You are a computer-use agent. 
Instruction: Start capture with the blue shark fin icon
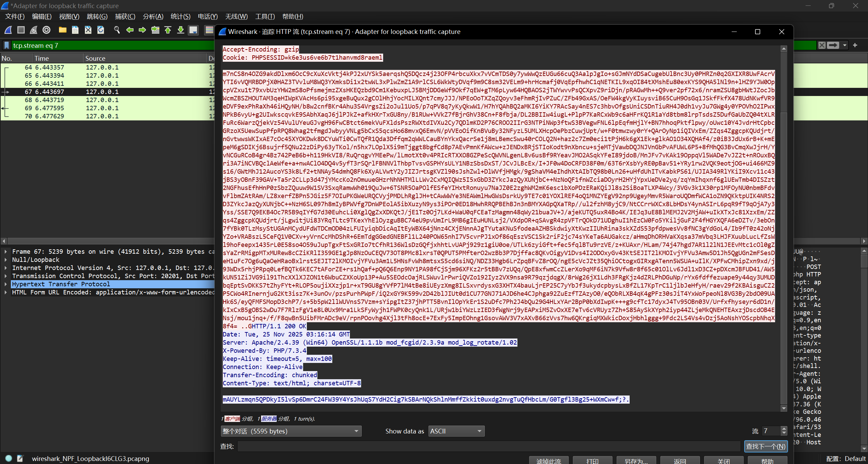pyautogui.click(x=8, y=30)
